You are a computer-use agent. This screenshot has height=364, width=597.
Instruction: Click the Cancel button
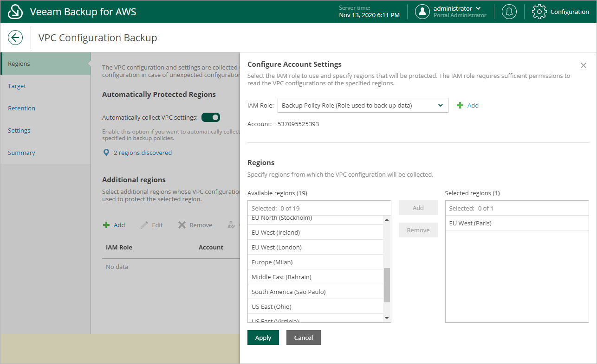coord(304,338)
